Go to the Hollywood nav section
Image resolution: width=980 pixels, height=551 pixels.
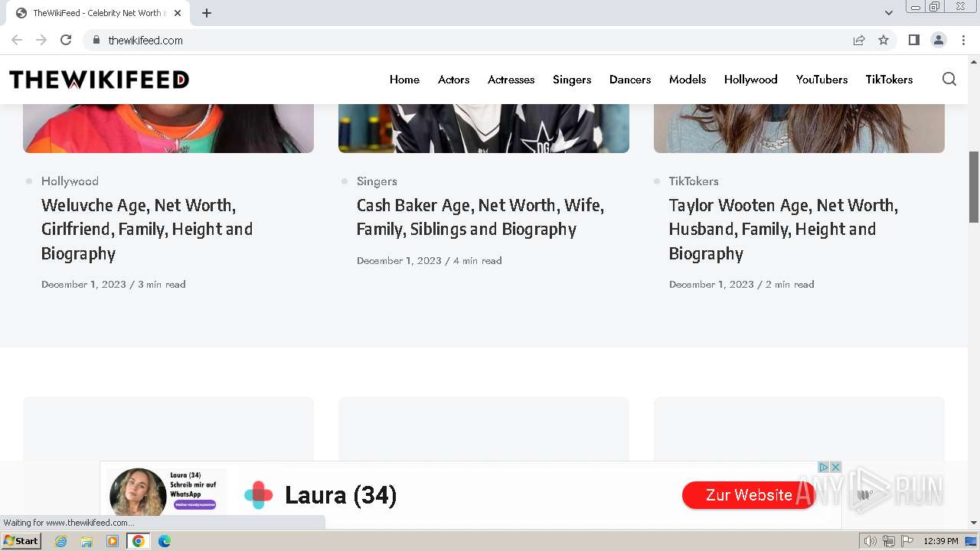(x=750, y=80)
